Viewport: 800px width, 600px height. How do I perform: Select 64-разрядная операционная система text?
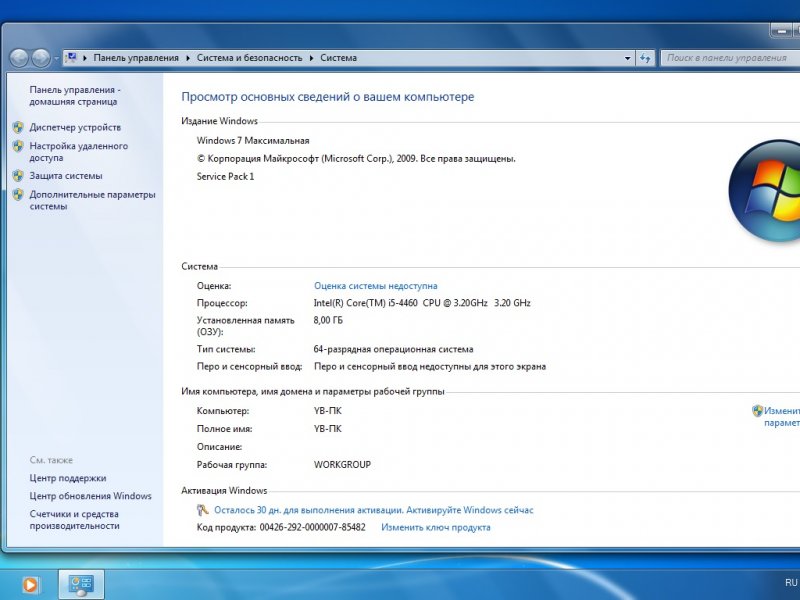pyautogui.click(x=393, y=349)
